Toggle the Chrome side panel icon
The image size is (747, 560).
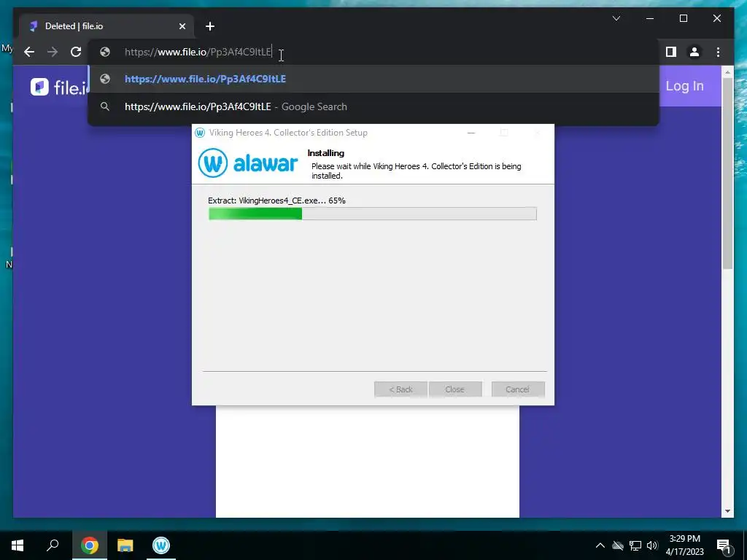[x=671, y=52]
